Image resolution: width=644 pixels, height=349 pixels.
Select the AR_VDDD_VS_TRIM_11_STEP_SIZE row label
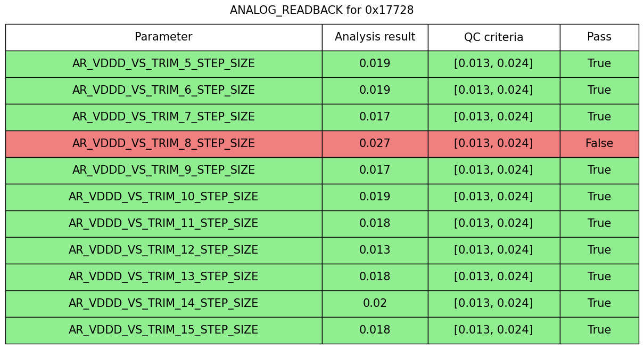pos(163,224)
